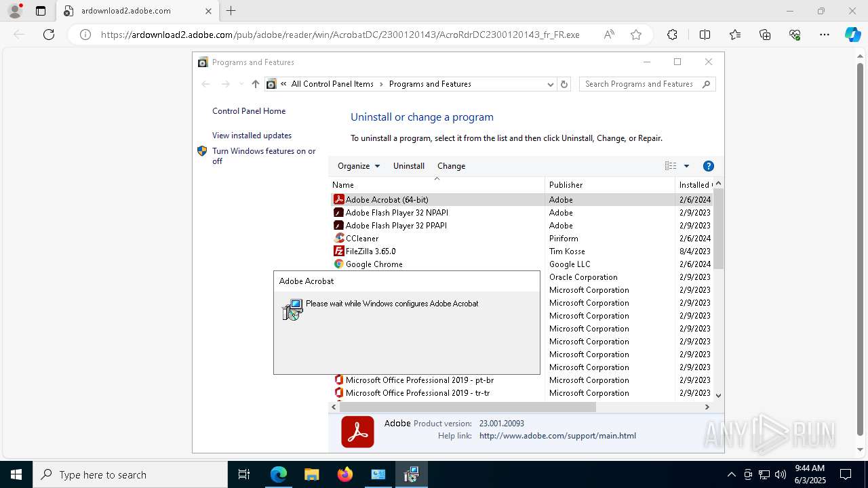Open a new browser tab
This screenshot has width=868, height=488.
click(231, 11)
